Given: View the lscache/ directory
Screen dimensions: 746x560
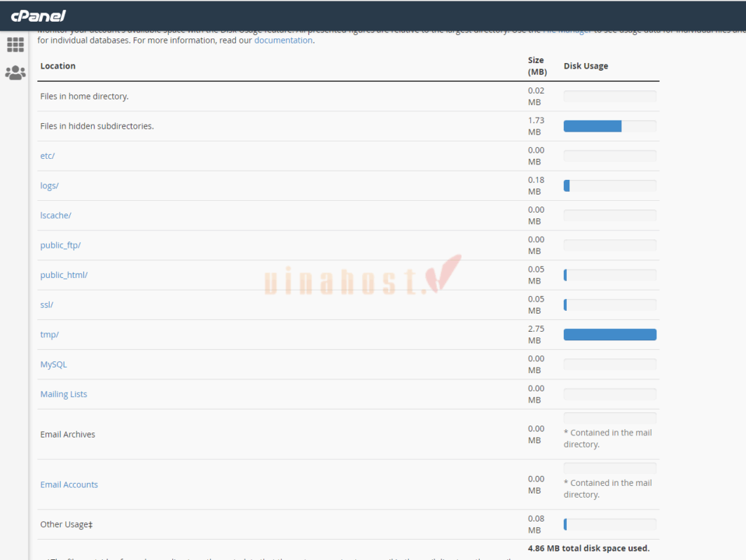Looking at the screenshot, I should click(x=55, y=215).
